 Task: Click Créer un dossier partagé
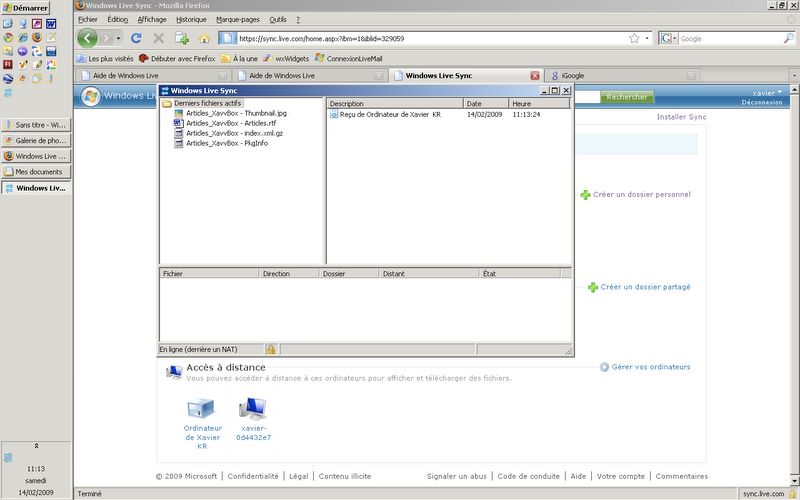639,287
